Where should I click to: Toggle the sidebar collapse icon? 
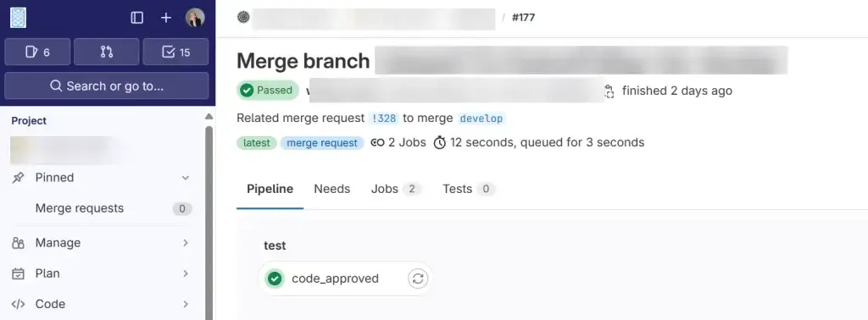(x=136, y=18)
